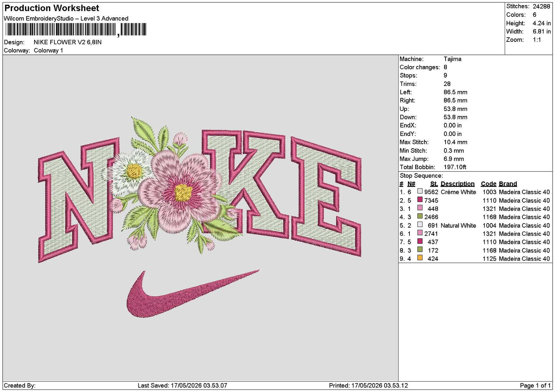Screen dimensions: 555x392
Task: Click the 'Crème White' description
Action: pyautogui.click(x=458, y=192)
